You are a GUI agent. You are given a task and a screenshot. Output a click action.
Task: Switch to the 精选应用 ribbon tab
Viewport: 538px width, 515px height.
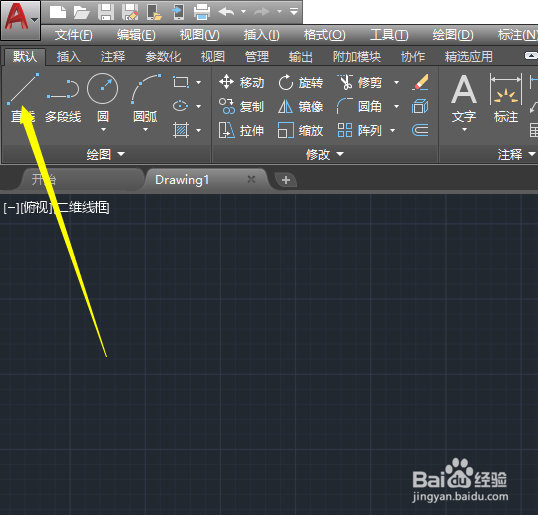coord(469,57)
